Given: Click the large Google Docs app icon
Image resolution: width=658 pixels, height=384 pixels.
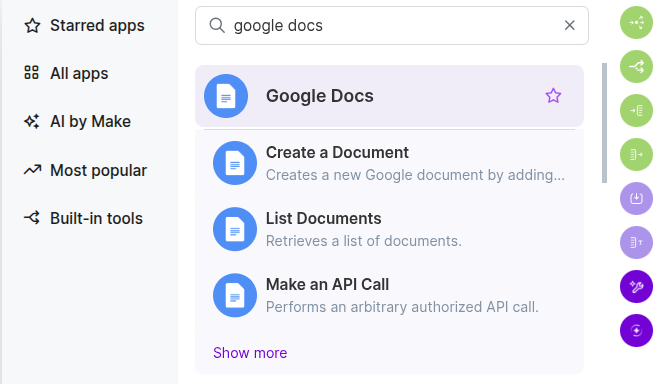Looking at the screenshot, I should pos(226,96).
